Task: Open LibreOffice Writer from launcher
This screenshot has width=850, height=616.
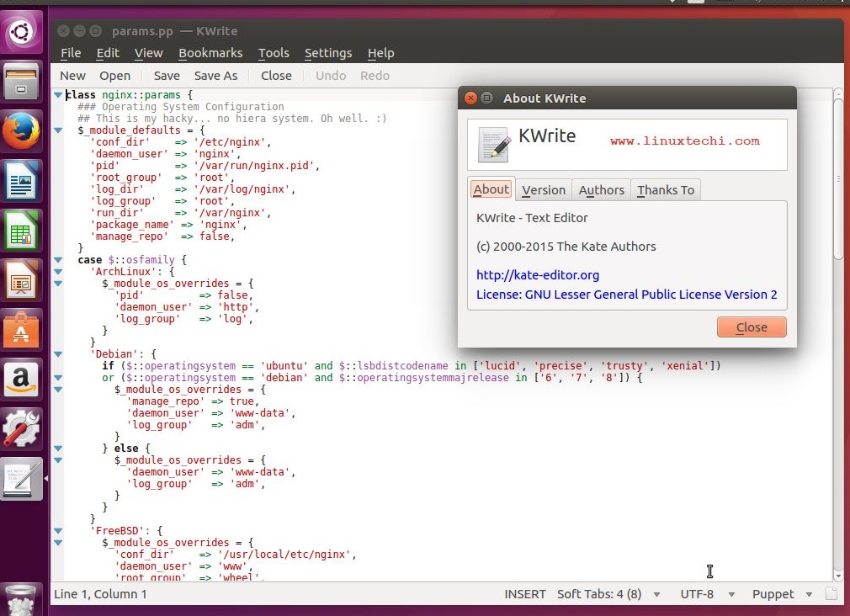Action: (20, 182)
